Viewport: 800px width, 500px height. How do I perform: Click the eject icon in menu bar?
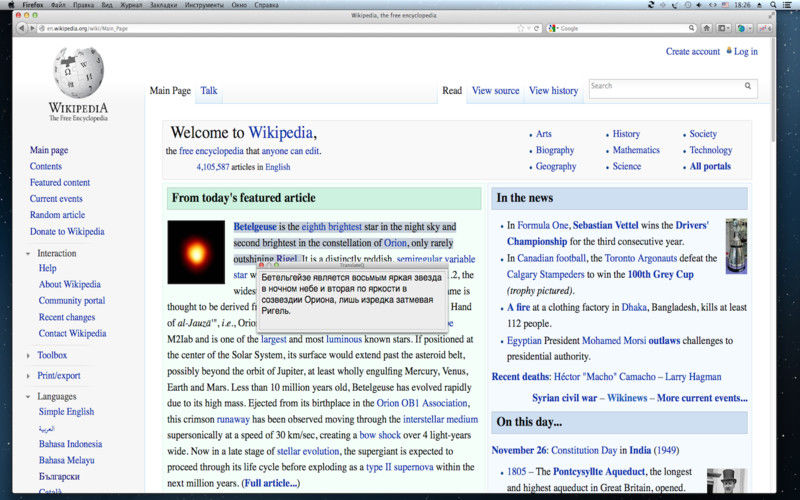[759, 5]
